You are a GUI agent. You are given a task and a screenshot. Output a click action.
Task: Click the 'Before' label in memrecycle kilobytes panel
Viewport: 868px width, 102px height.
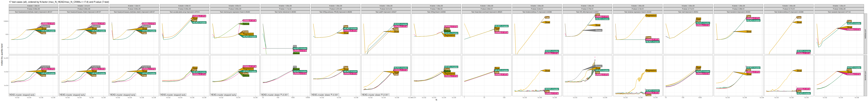click(246, 24)
